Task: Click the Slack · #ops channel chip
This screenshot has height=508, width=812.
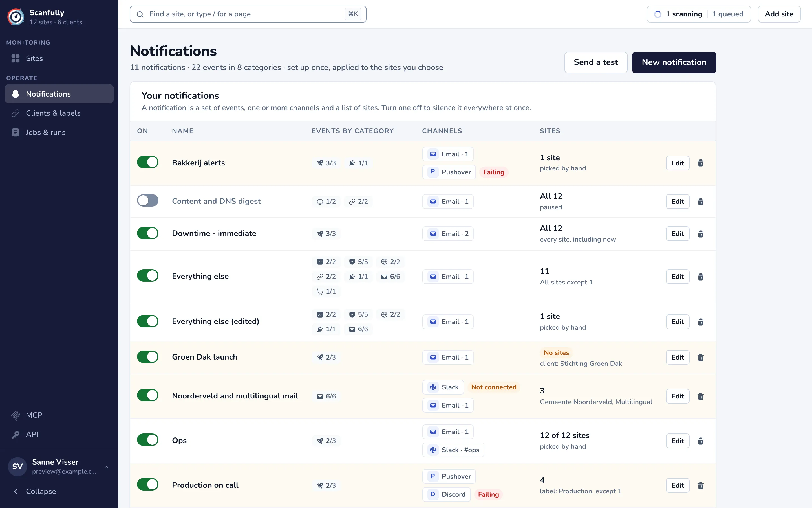Action: tap(453, 450)
